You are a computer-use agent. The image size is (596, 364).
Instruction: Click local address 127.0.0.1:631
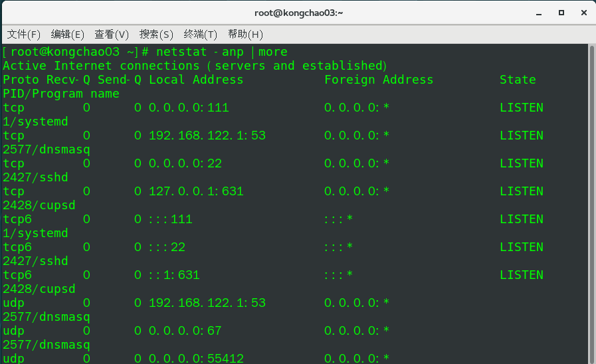[x=196, y=191]
